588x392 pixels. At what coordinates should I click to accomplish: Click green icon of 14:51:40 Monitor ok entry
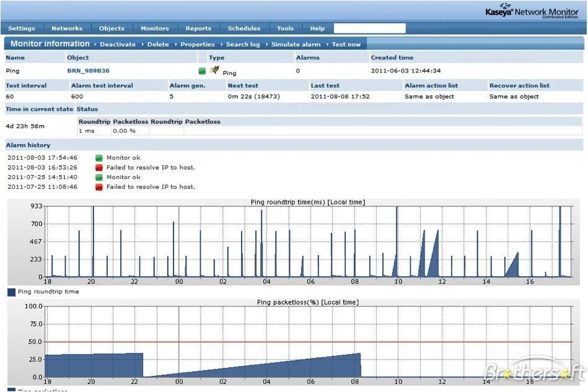point(99,177)
